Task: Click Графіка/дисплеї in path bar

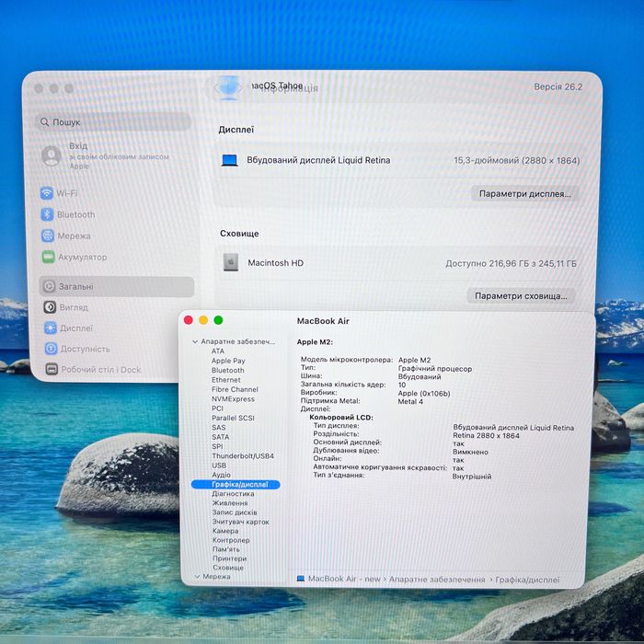Action: tap(527, 580)
